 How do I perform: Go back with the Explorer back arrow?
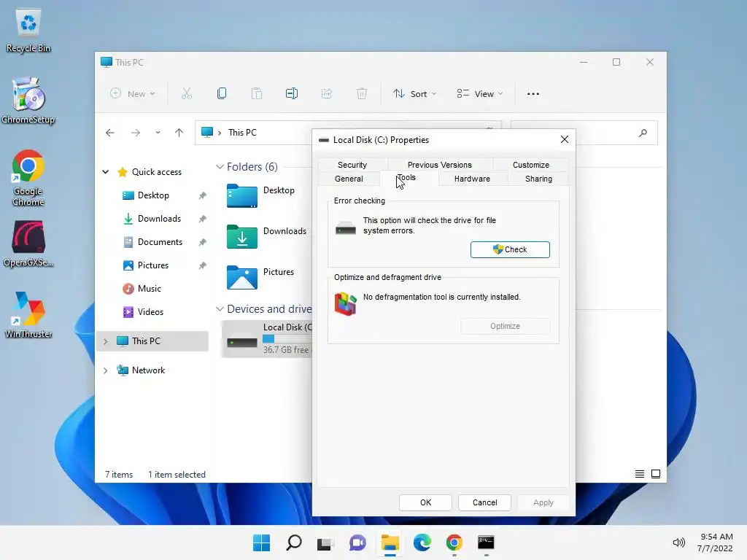[110, 133]
